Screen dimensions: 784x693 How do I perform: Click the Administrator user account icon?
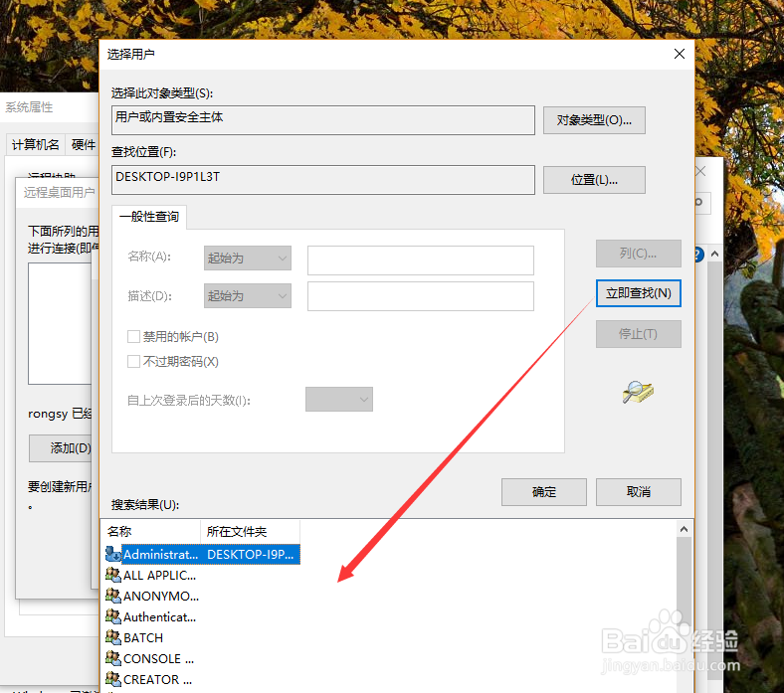coord(113,554)
